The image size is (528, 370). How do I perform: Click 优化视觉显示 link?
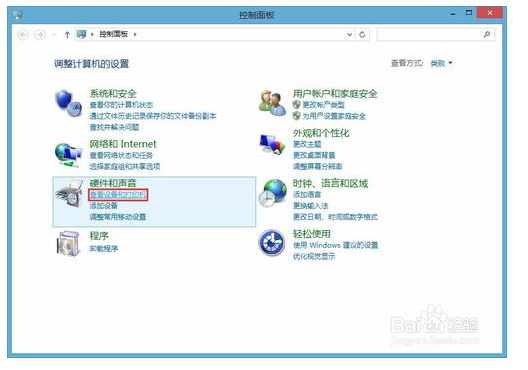coord(314,256)
